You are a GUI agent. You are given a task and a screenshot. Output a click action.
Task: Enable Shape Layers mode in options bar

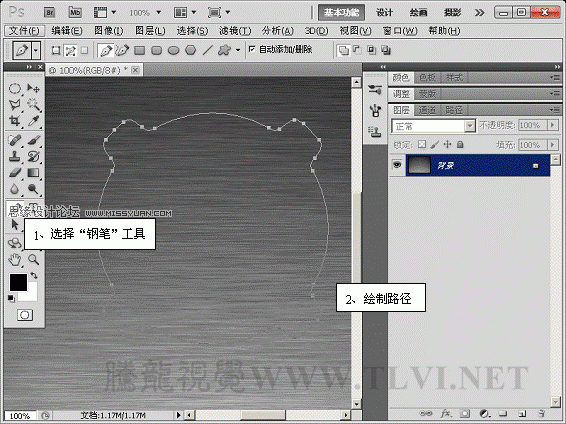56,51
